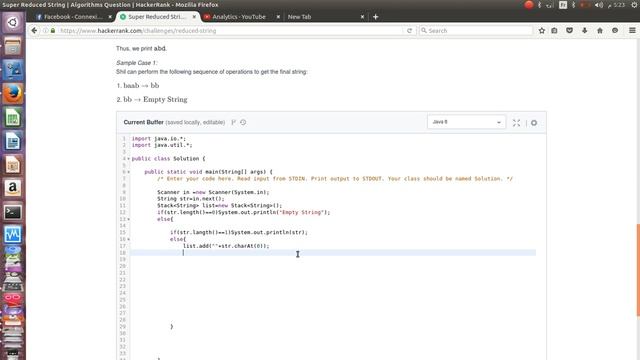Click 'bb → Empty String' step text

(155, 100)
